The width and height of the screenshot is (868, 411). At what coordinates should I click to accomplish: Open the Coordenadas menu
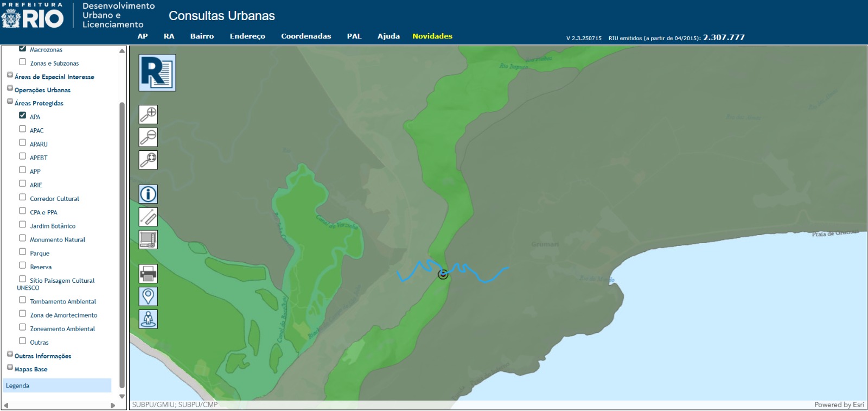[x=306, y=36]
